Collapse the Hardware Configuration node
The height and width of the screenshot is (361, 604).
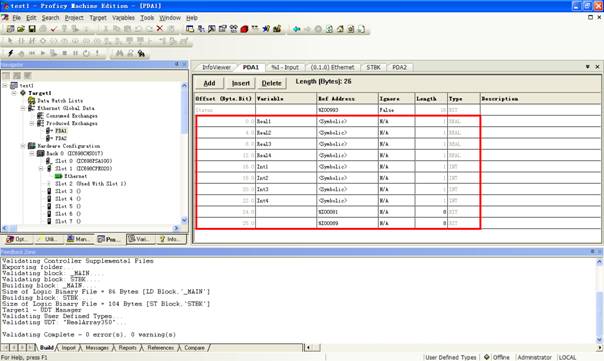(23, 146)
